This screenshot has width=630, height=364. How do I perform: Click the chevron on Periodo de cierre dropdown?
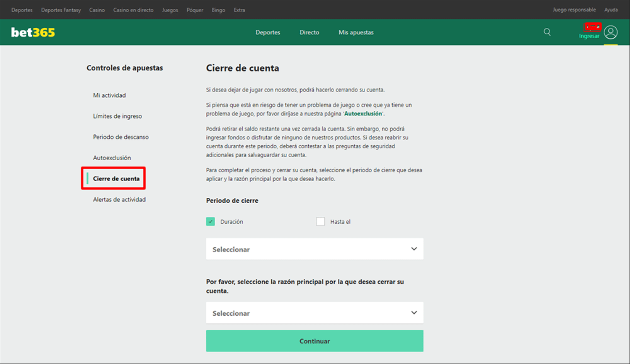pyautogui.click(x=414, y=249)
